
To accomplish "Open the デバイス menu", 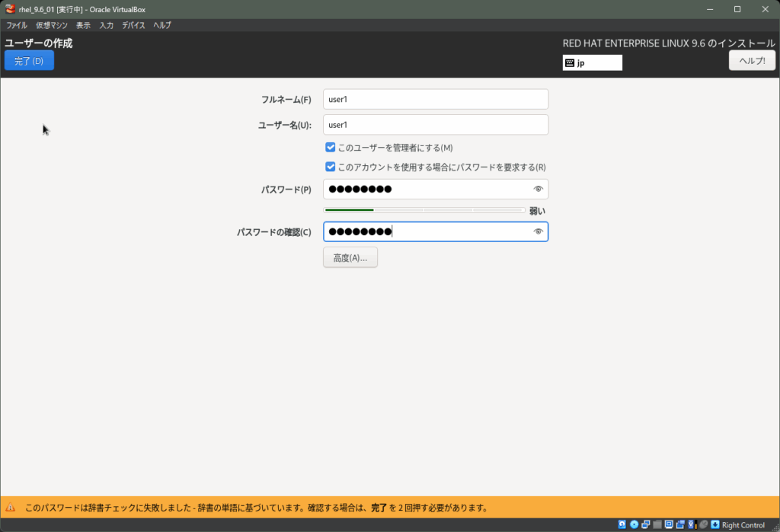I will click(x=133, y=25).
